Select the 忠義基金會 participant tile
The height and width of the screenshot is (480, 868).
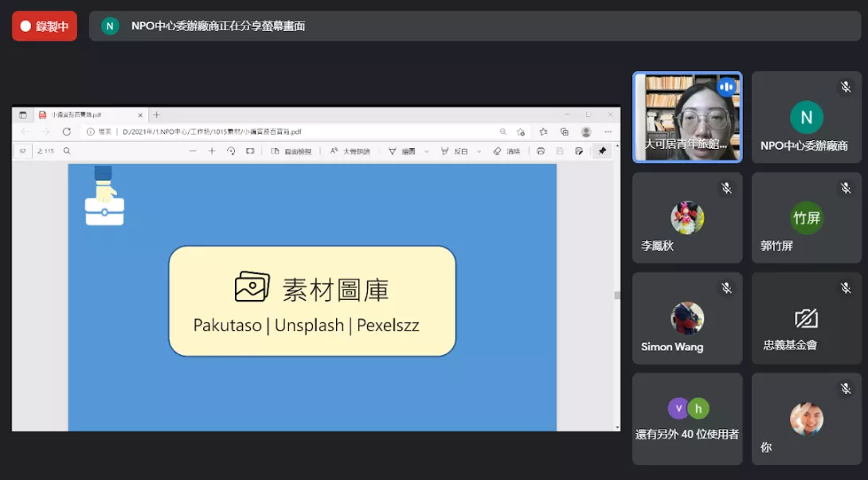(x=807, y=318)
